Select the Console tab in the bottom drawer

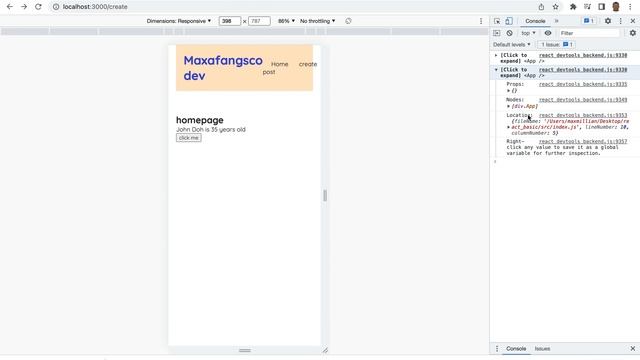coord(516,349)
